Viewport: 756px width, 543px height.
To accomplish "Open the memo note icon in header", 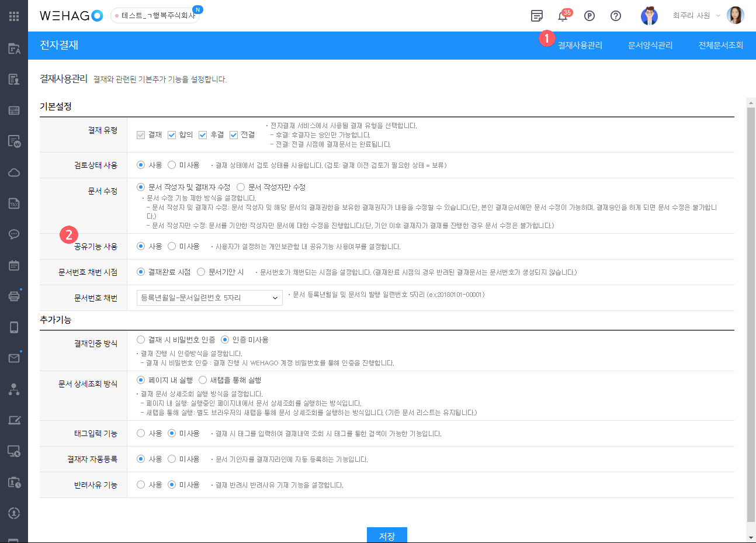I will pyautogui.click(x=536, y=16).
